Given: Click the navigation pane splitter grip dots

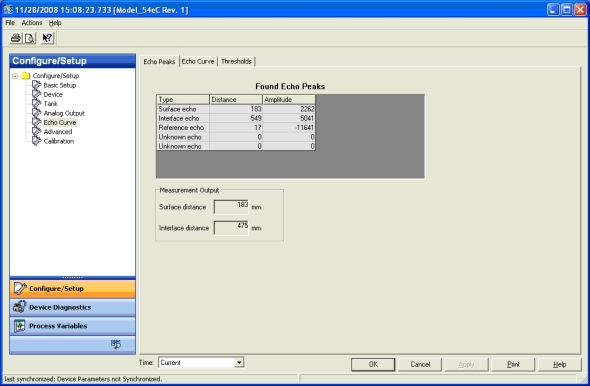Looking at the screenshot, I should (x=72, y=278).
